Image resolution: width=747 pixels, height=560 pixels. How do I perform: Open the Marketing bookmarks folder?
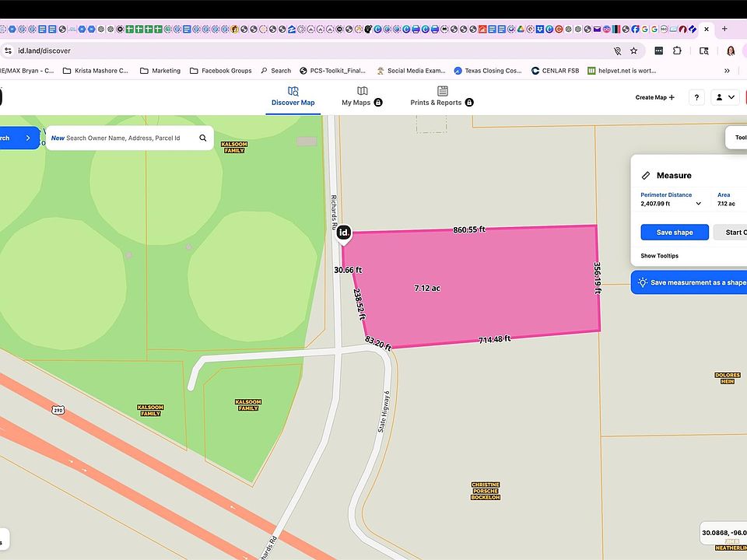pyautogui.click(x=160, y=71)
